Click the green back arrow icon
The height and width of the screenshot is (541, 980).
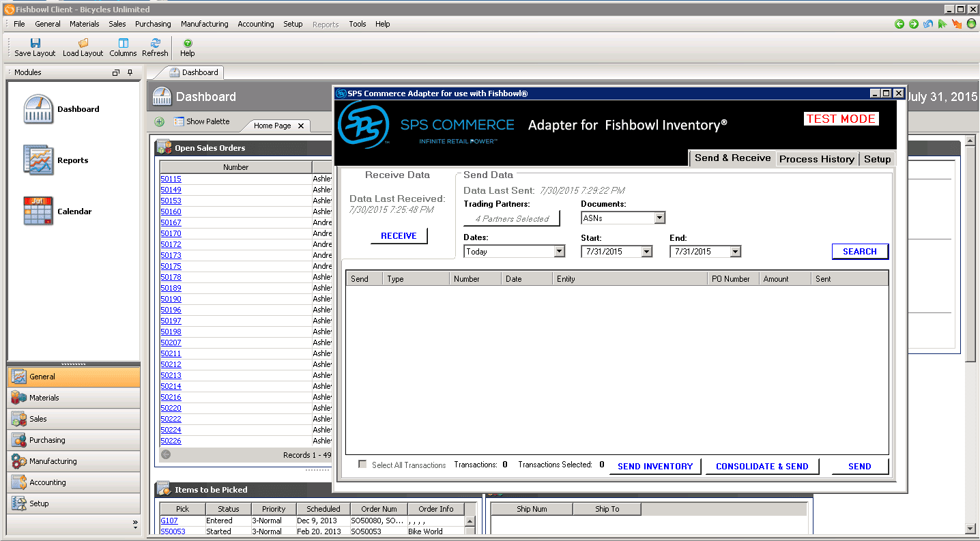click(x=899, y=24)
